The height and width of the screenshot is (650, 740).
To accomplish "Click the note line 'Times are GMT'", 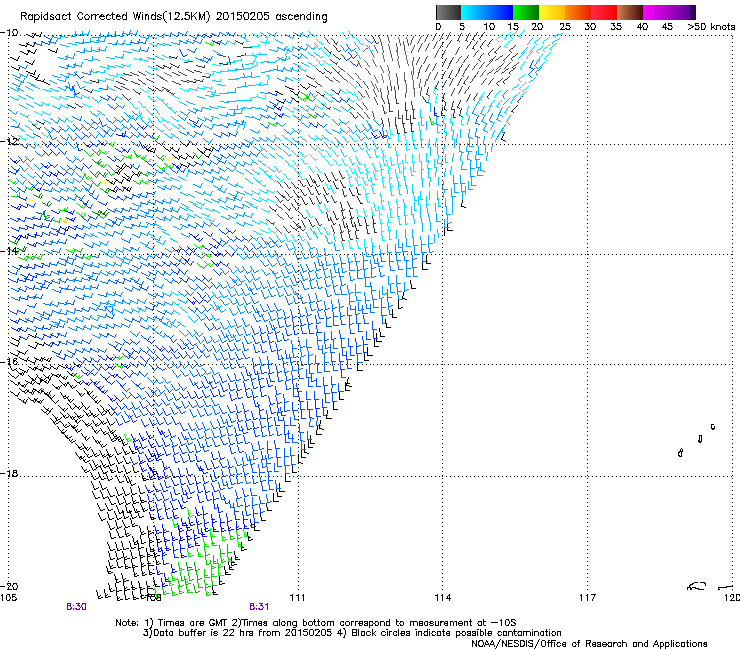I will 193,623.
